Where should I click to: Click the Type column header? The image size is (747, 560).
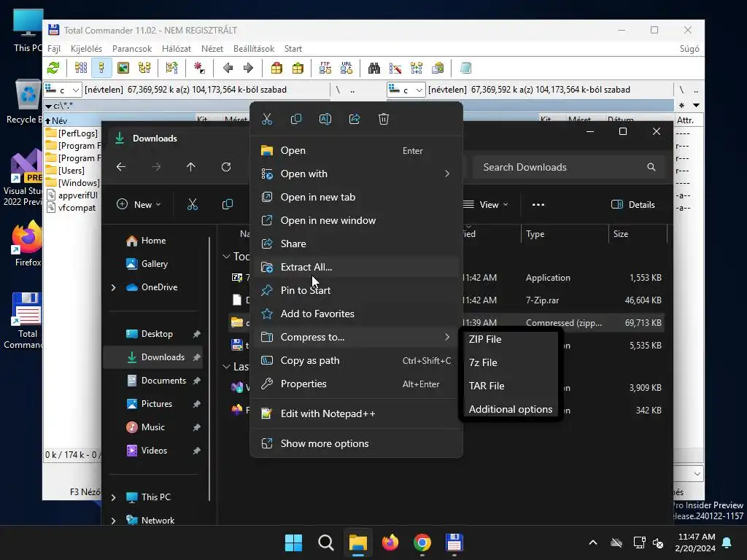coord(565,234)
